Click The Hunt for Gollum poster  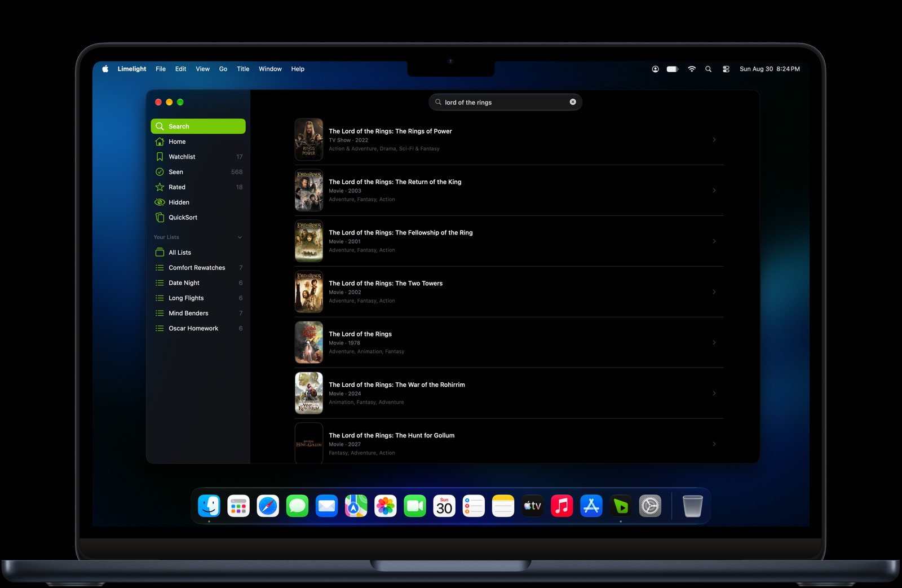[309, 443]
